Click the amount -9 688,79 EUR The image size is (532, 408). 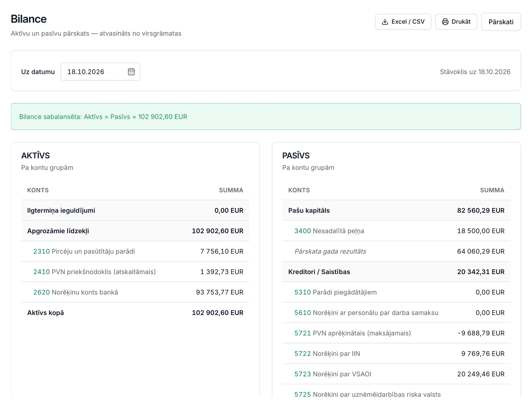point(481,333)
